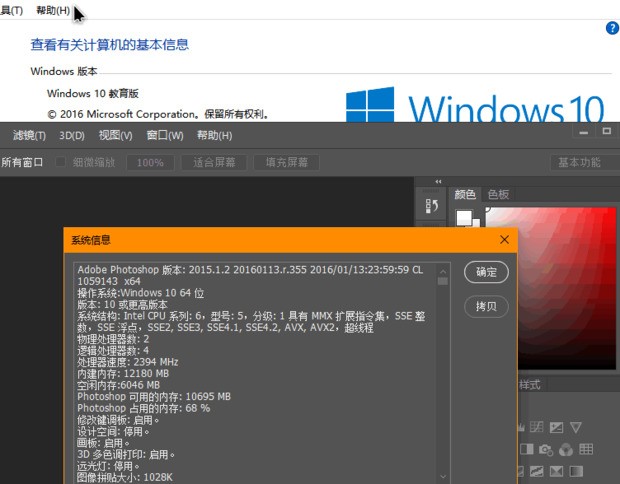Open 帮助(H) menu in the system window

[53, 10]
